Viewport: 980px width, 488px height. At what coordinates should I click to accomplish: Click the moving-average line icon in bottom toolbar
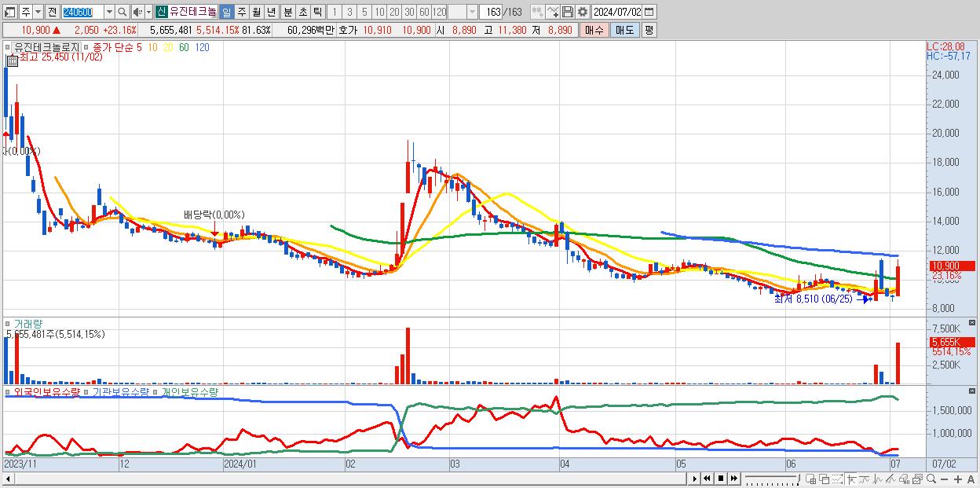865,479
